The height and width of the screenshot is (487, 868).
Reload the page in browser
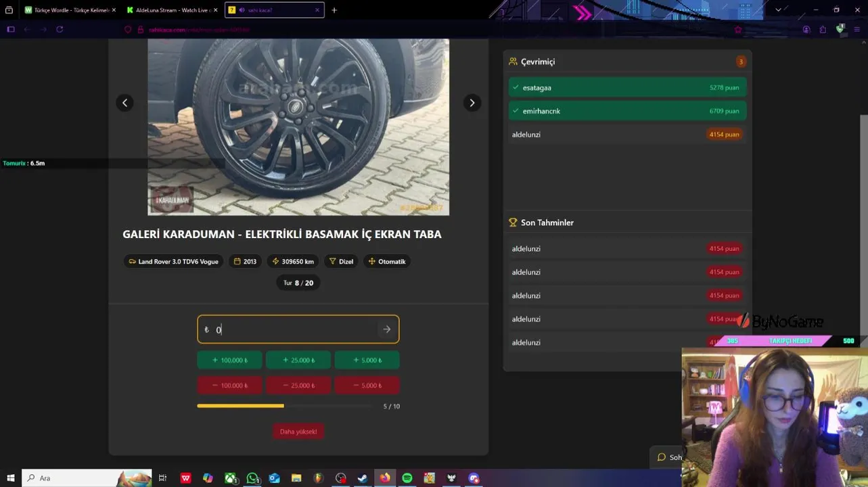[60, 29]
